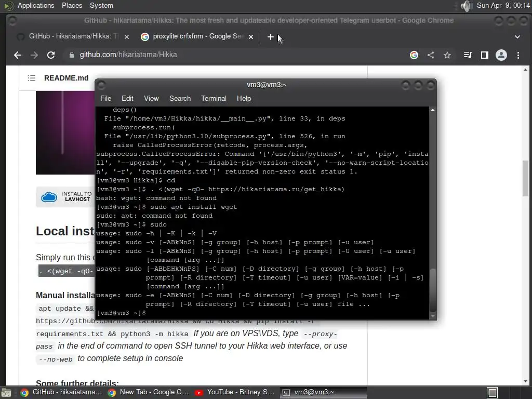Click the Google icon in address bar
532x399 pixels.
point(414,55)
